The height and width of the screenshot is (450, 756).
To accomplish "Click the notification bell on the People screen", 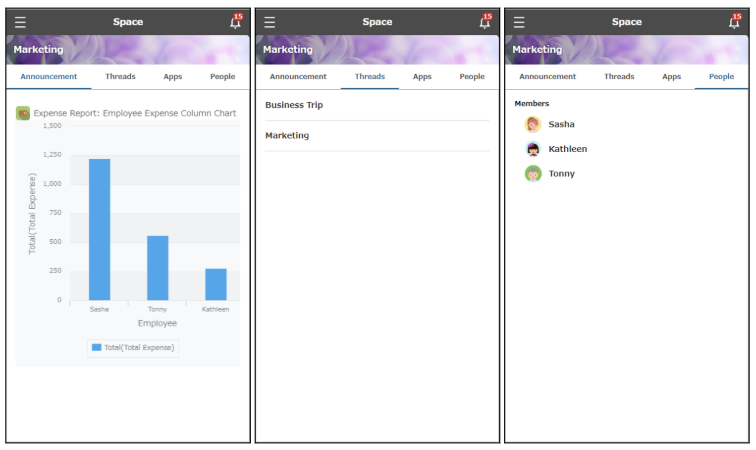I will 734,22.
